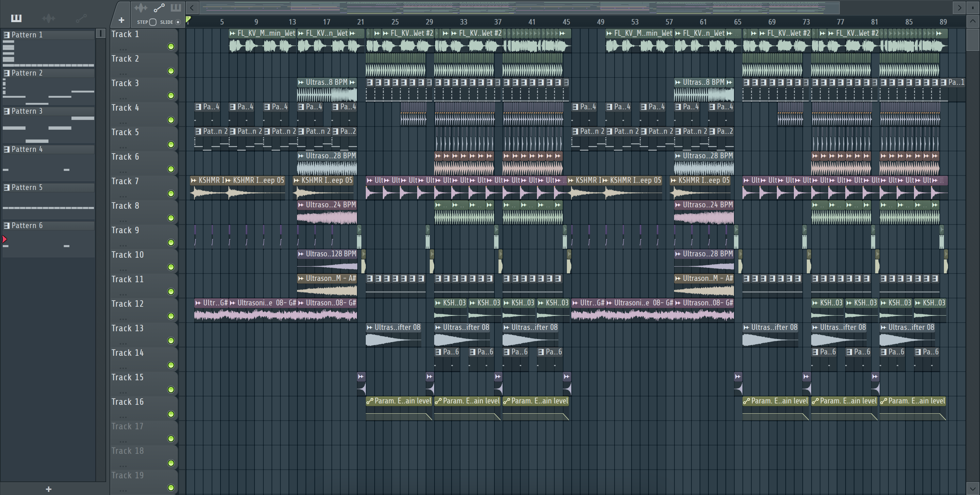Jump to bar 73 on the timeline ruler
The image size is (980, 495).
point(806,22)
